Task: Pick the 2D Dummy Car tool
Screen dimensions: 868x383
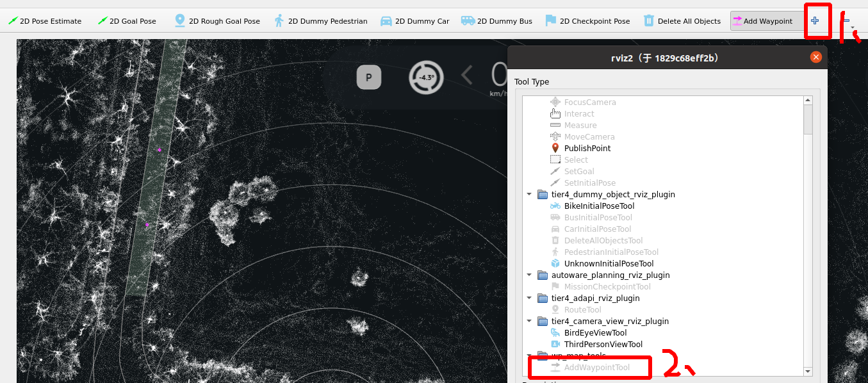Action: click(x=414, y=21)
